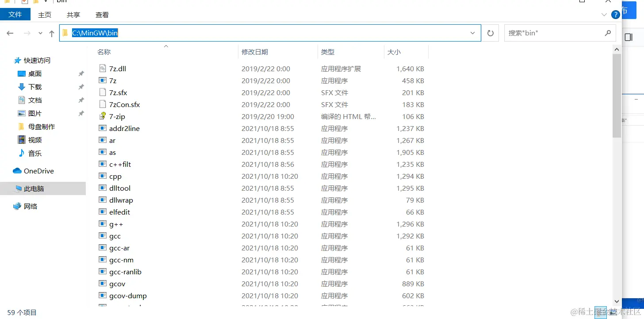Image resolution: width=644 pixels, height=319 pixels.
Task: Open 文档 in the navigation pane
Action: coord(35,100)
